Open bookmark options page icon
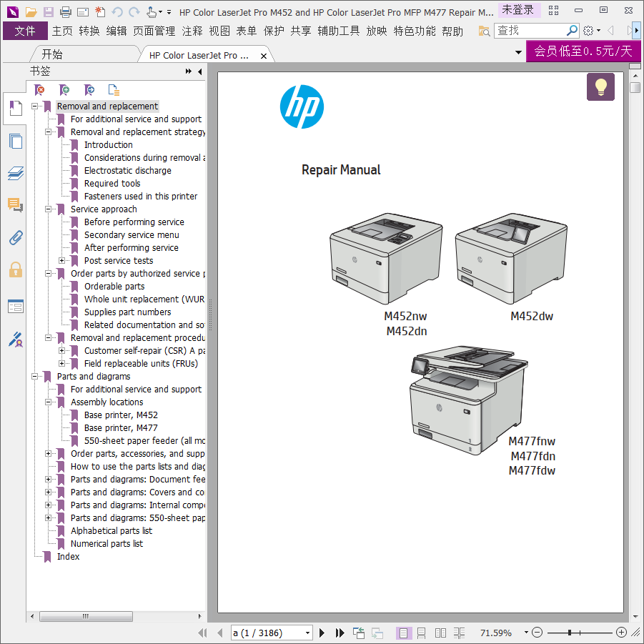Viewport: 644px width, 644px height. click(x=114, y=90)
